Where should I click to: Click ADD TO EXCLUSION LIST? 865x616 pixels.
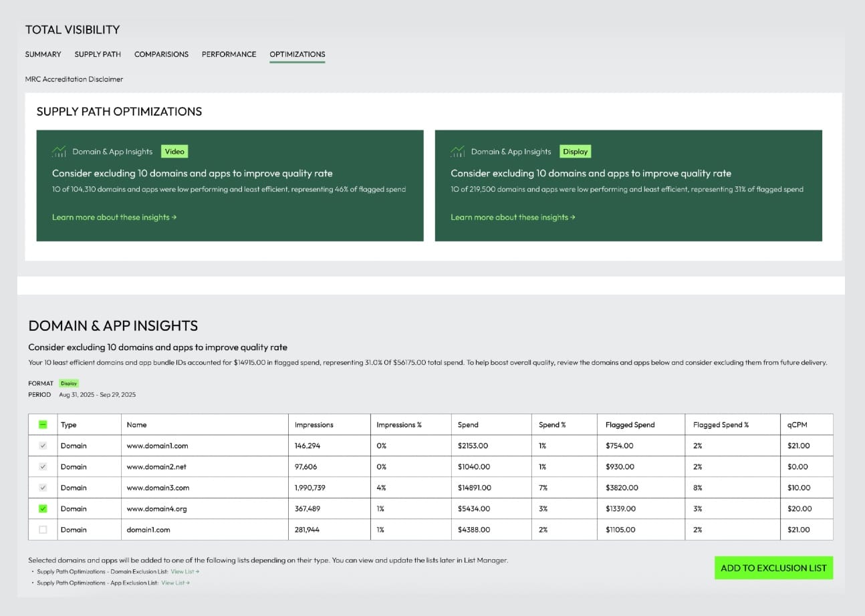773,567
